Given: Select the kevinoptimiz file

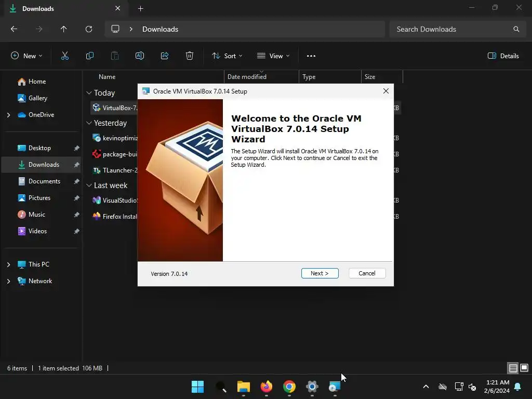Looking at the screenshot, I should 115,138.
